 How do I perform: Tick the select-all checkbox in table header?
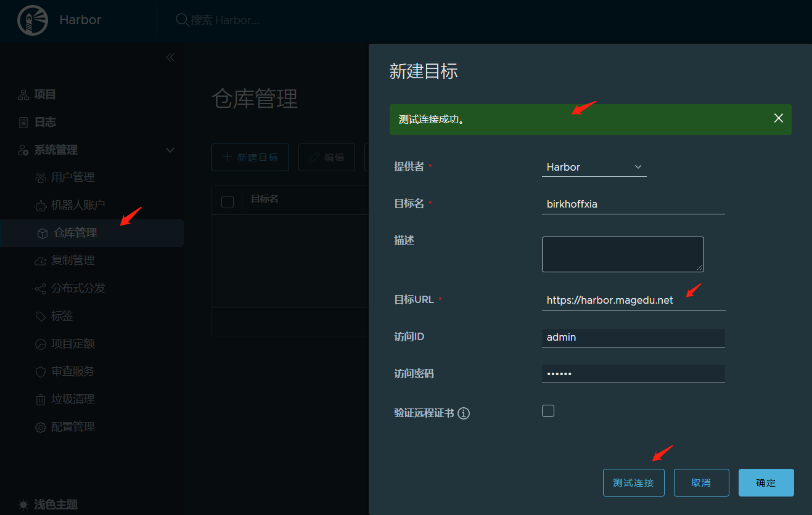coord(228,201)
